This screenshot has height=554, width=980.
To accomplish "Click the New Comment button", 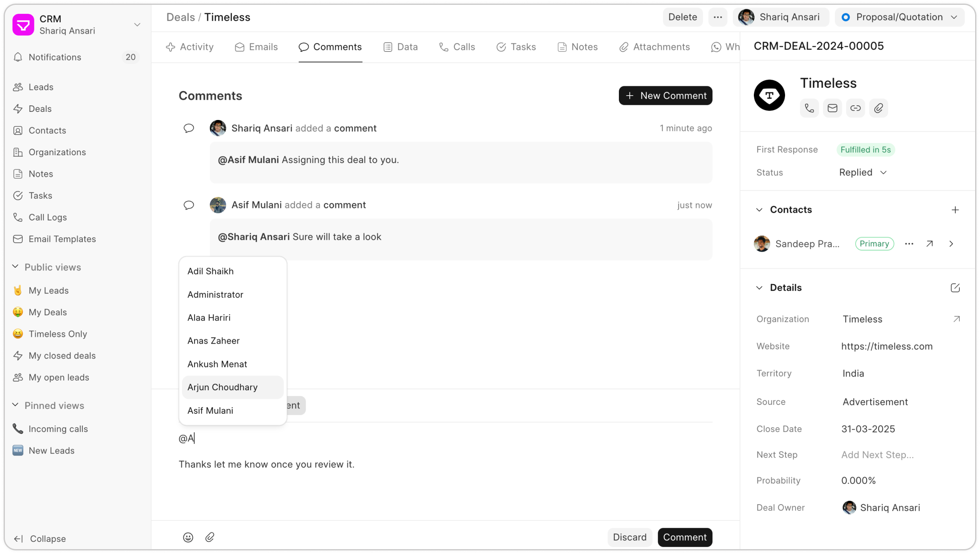I will (665, 95).
